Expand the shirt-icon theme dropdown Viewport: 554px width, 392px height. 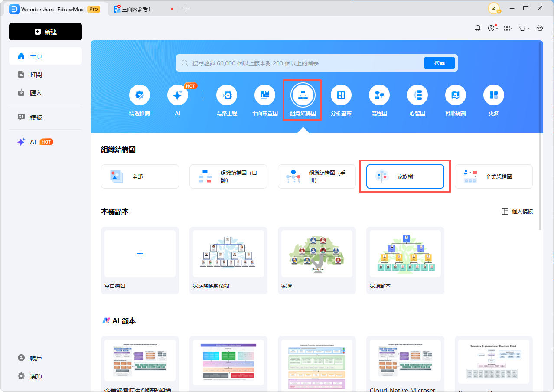point(524,28)
